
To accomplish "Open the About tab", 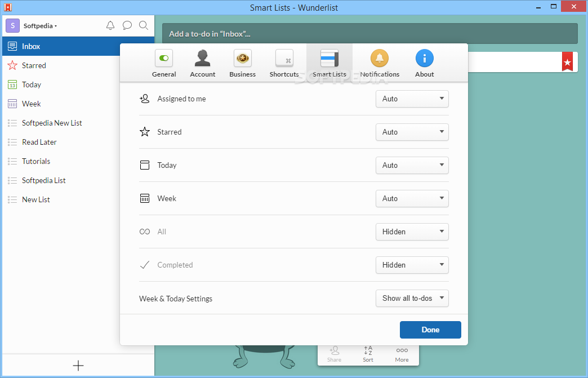I will [x=425, y=63].
